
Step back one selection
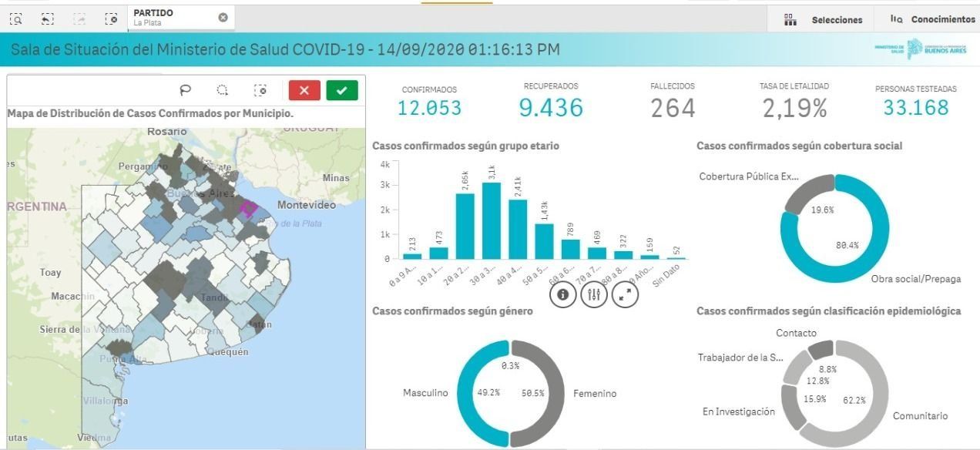(47, 18)
